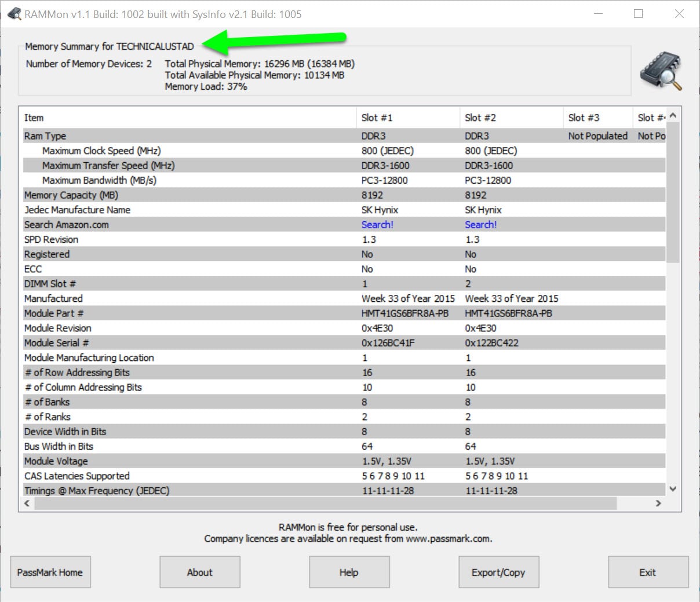Click Export/Copy button

coord(499,572)
